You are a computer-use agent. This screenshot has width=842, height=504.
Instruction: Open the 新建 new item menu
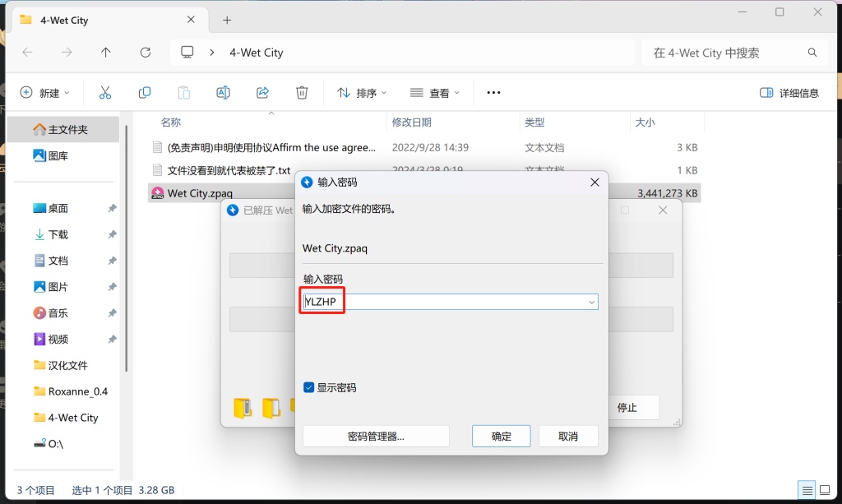pyautogui.click(x=44, y=93)
